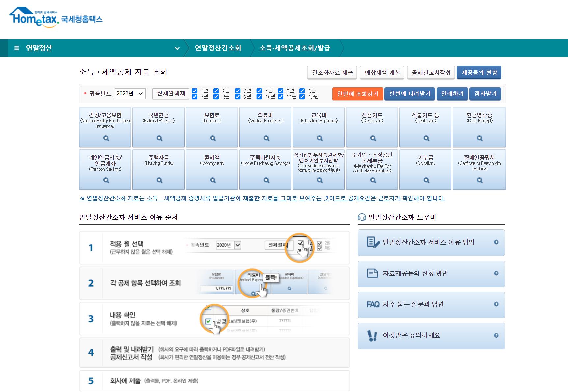
Task: Click note icon for 자료제공동의 신청 방법
Action: point(372,273)
